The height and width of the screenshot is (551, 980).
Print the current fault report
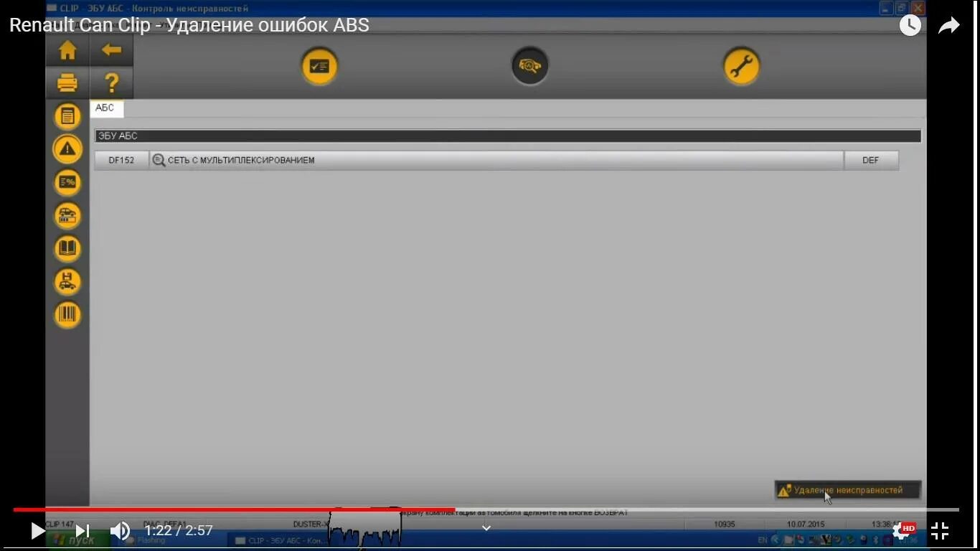click(x=67, y=83)
